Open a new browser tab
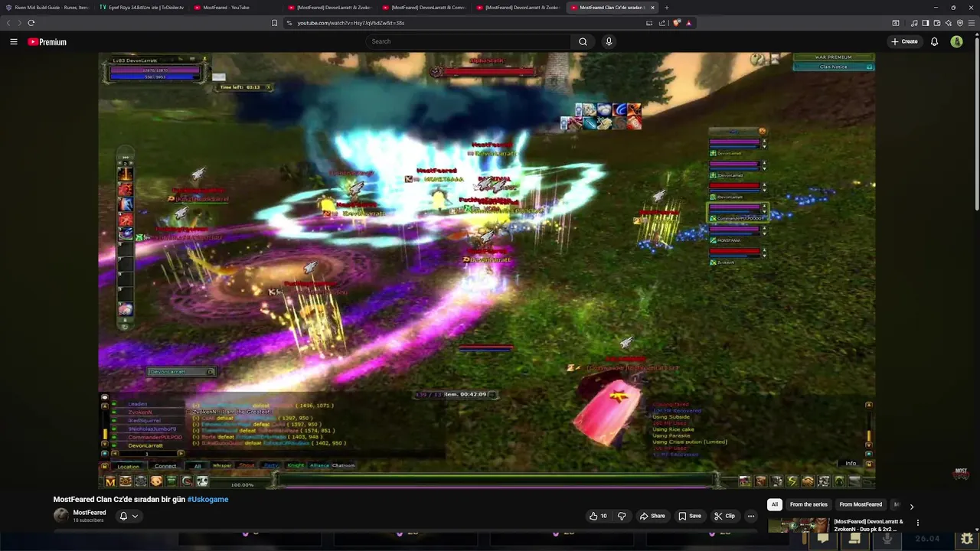This screenshot has width=980, height=551. [666, 8]
